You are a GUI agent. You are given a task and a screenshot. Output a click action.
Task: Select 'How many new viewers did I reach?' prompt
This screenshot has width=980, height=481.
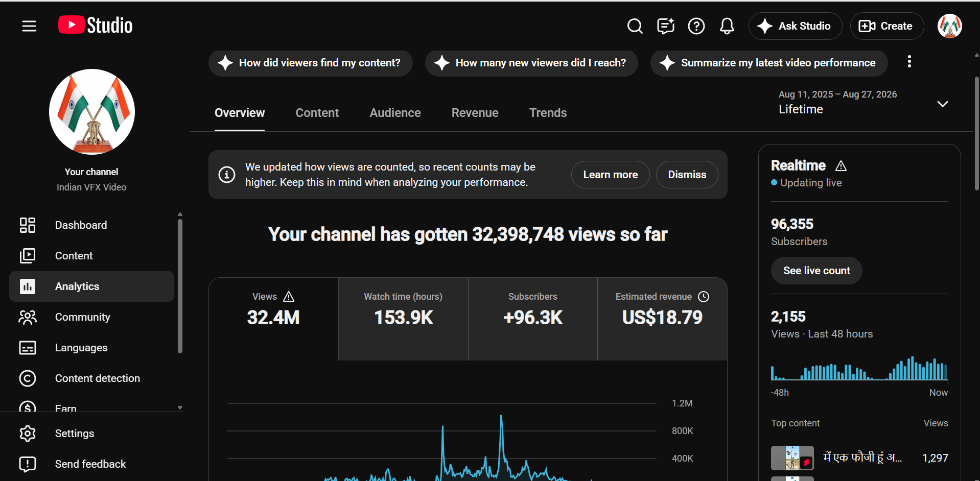coord(531,63)
